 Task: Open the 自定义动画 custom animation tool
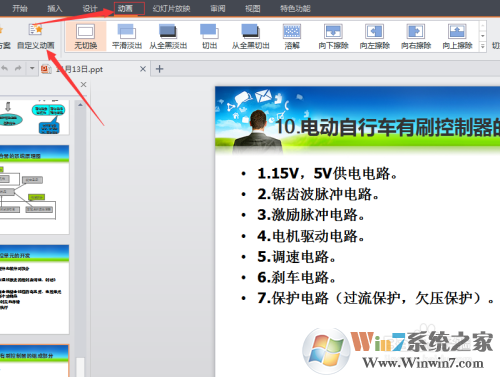[36, 36]
